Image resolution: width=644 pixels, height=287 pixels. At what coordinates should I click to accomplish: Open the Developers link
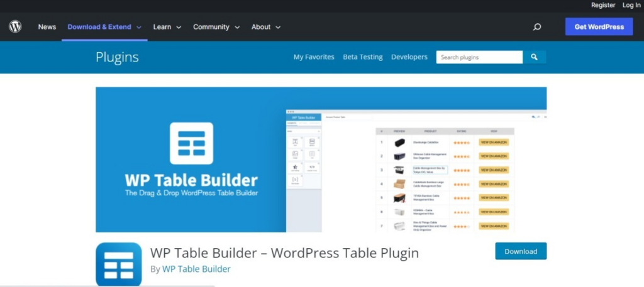pos(409,57)
